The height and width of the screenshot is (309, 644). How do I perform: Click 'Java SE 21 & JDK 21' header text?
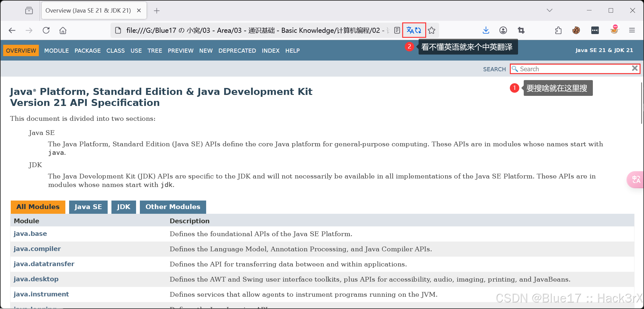coord(604,50)
